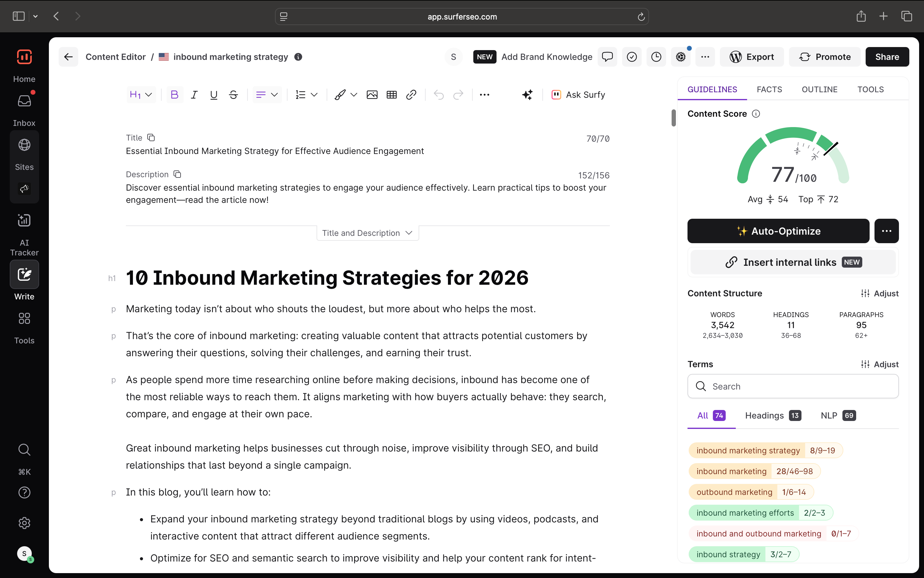Apply strikethrough formatting
This screenshot has height=578, width=924.
(x=233, y=95)
